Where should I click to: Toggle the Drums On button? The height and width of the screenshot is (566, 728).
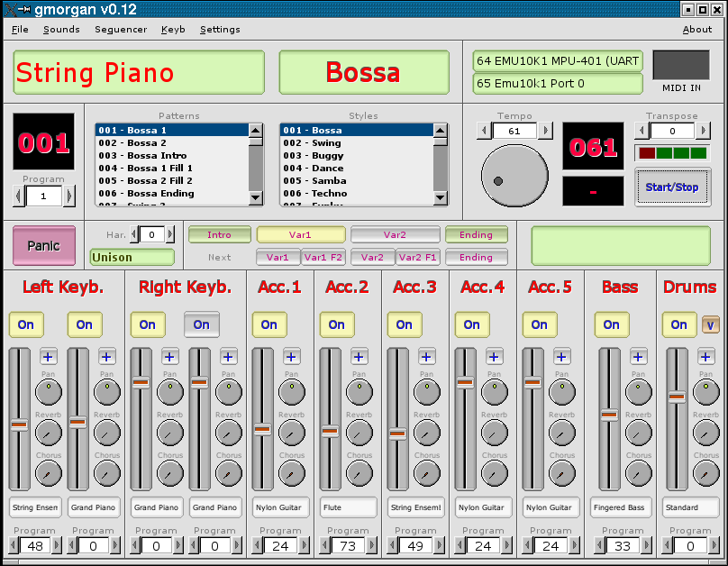tap(679, 324)
